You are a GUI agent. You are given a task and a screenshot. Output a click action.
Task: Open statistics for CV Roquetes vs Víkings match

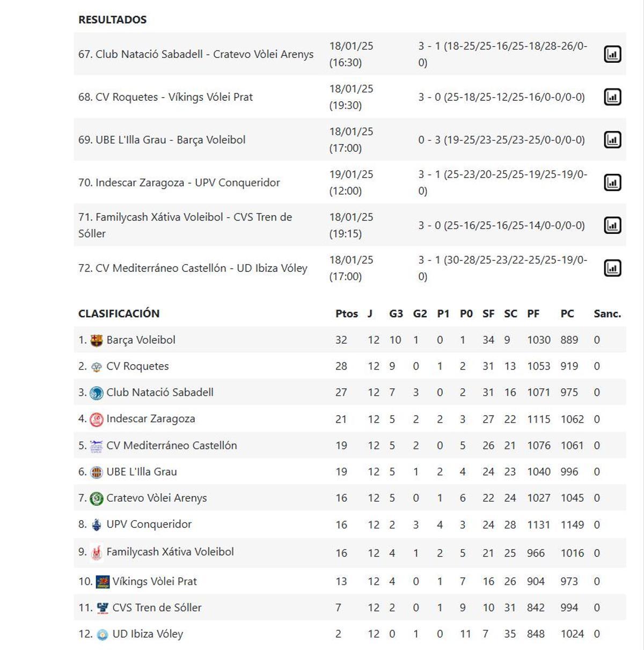(x=612, y=97)
